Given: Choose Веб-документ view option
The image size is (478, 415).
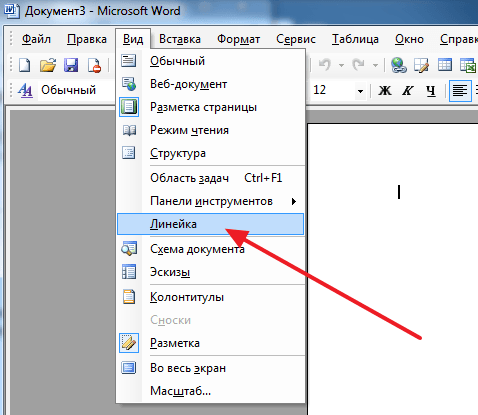Looking at the screenshot, I should coord(211,84).
